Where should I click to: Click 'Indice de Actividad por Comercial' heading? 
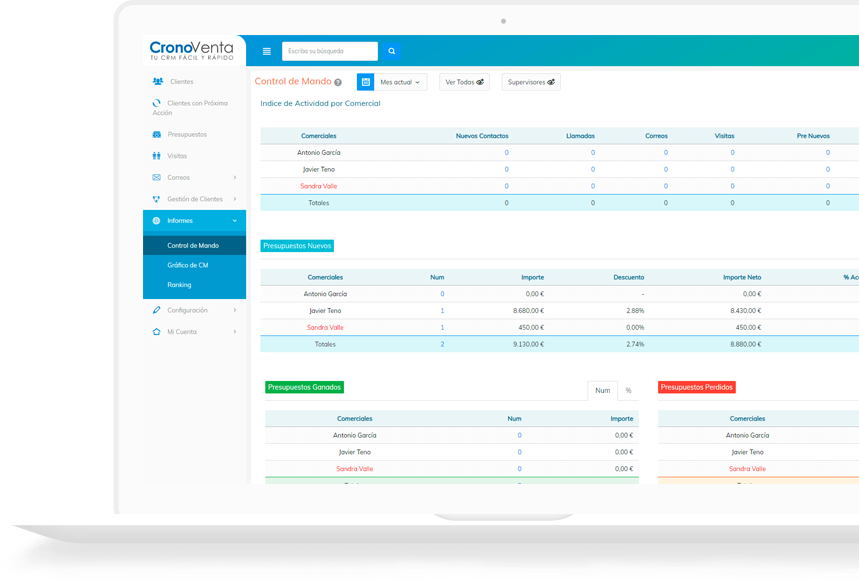320,104
